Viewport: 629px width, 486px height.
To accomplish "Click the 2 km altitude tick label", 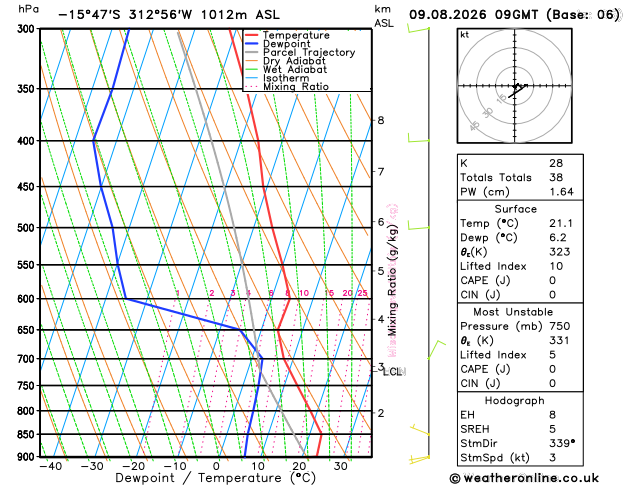I will point(381,413).
